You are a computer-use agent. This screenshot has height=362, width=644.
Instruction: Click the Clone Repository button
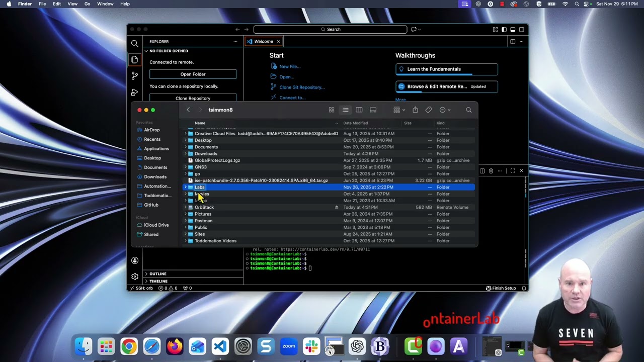coord(193,98)
